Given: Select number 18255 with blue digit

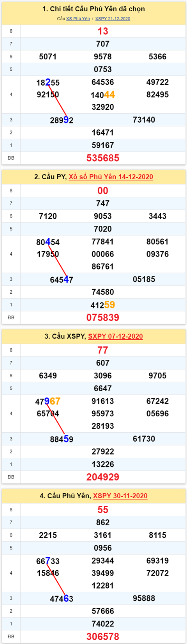Looking at the screenshot, I should (48, 82).
